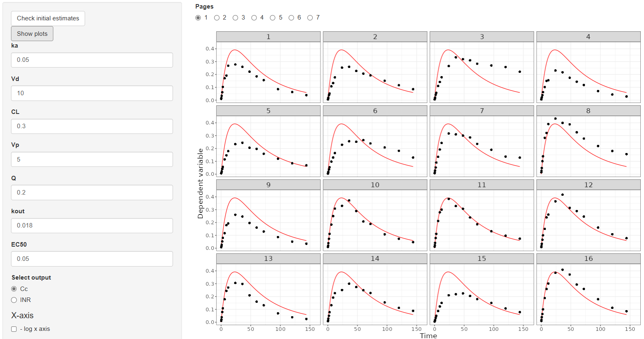This screenshot has height=339, width=644.
Task: Click the ka input field
Action: point(92,60)
